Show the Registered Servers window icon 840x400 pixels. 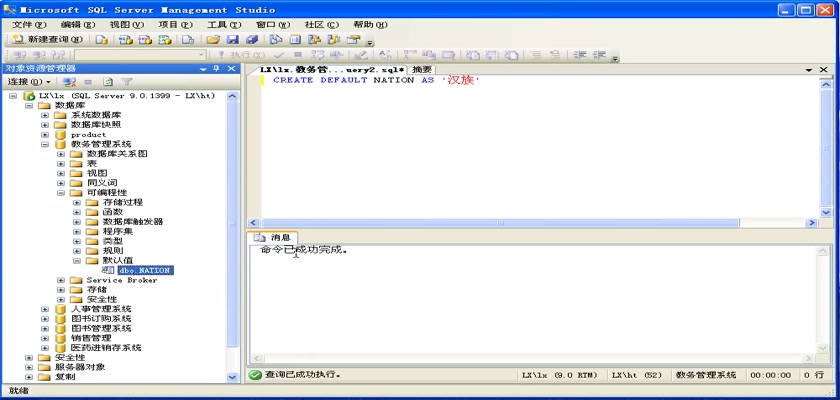275,40
